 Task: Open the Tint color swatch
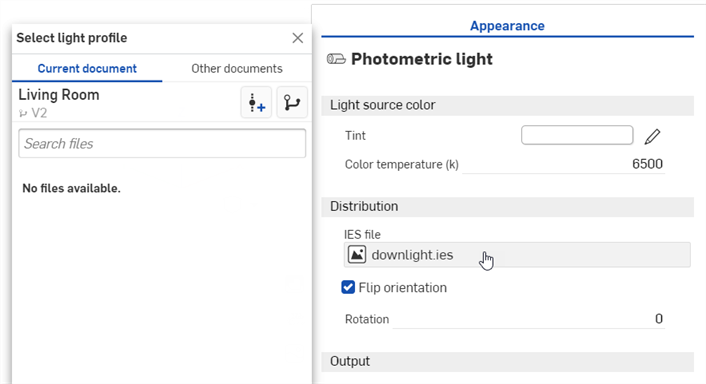(x=577, y=136)
